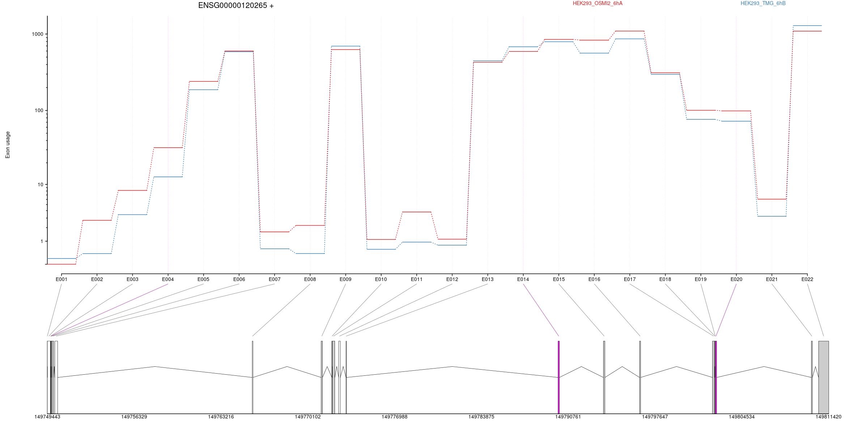Click the blue E022 usage line segment
This screenshot has width=868, height=434.
click(807, 26)
